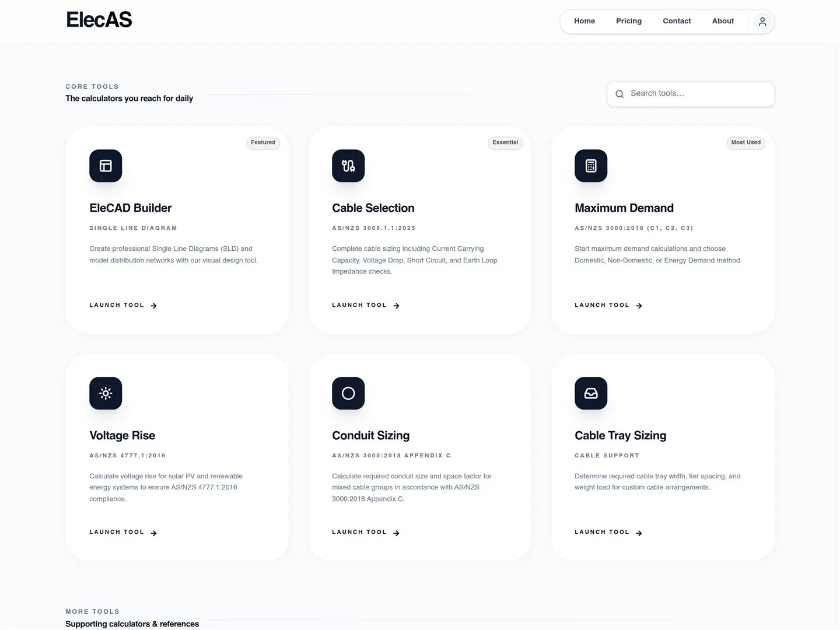Click arrow icon beside Cable Selection launch
Viewport: 840px width, 630px height.
(x=396, y=306)
